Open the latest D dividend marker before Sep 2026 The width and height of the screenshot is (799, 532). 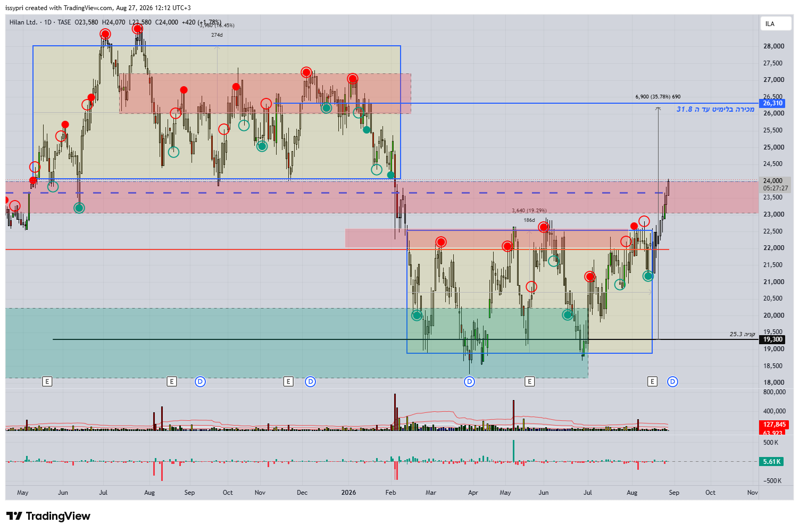(672, 381)
